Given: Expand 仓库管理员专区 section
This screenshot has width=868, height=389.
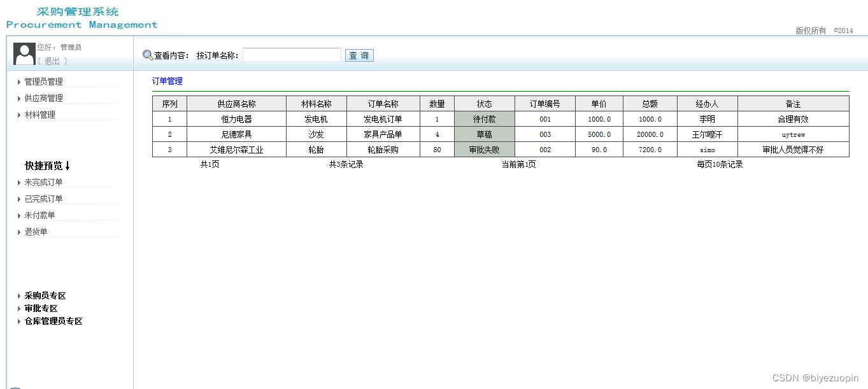Looking at the screenshot, I should tap(53, 321).
